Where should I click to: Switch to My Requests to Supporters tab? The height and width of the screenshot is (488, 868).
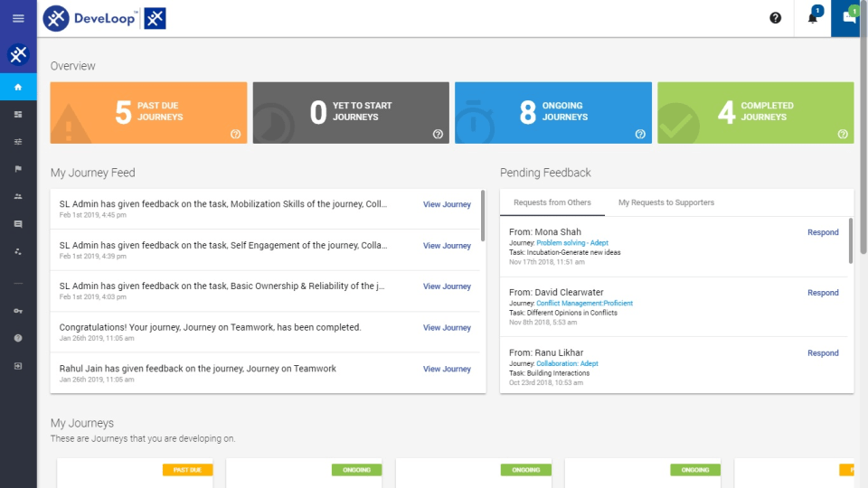[665, 202]
